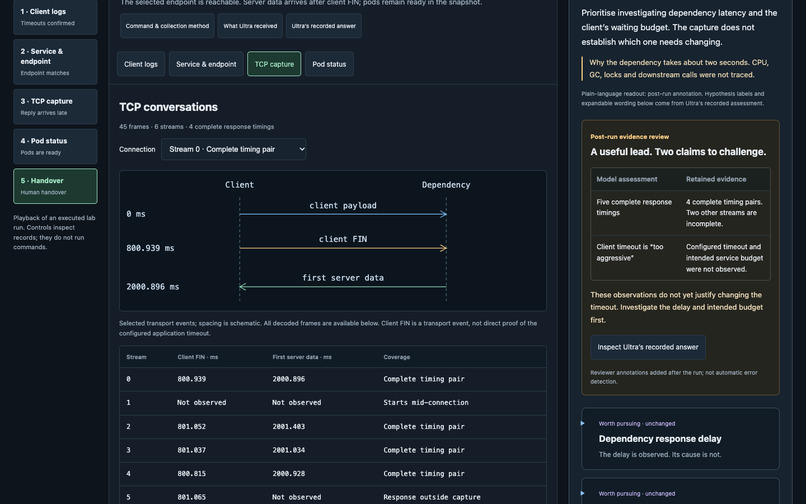The image size is (806, 504).
Task: Click "Response outside capture" coverage cell
Action: [432, 497]
